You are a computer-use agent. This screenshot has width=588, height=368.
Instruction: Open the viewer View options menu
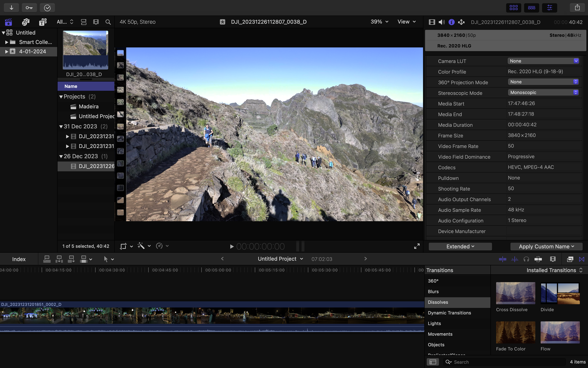(406, 22)
